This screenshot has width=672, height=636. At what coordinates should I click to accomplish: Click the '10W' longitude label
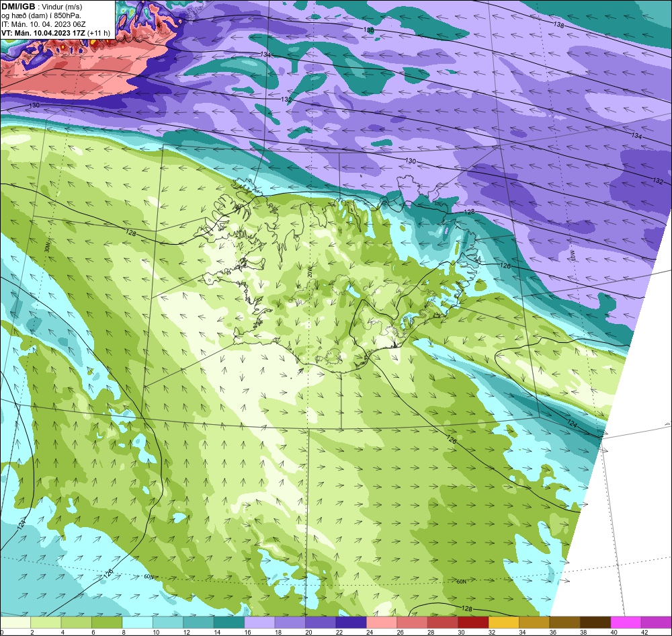pos(573,255)
